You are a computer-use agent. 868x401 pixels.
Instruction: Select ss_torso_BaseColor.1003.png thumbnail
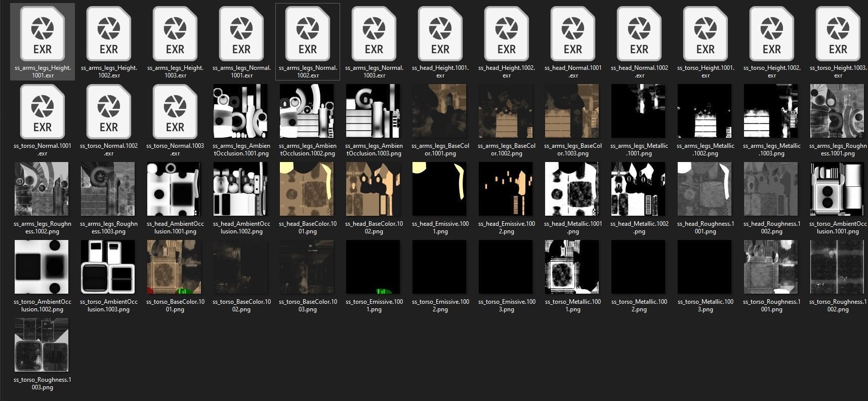click(x=307, y=267)
